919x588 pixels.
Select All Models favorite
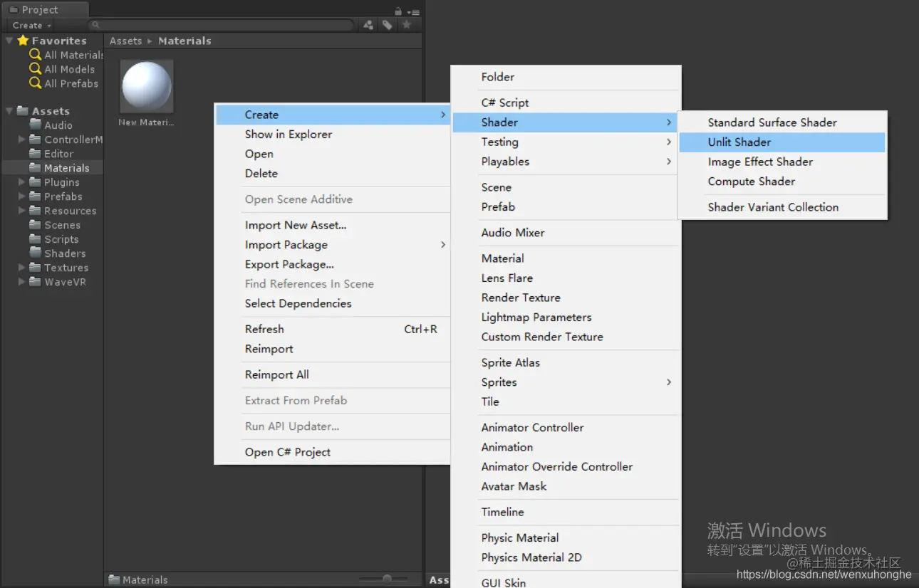pos(69,69)
